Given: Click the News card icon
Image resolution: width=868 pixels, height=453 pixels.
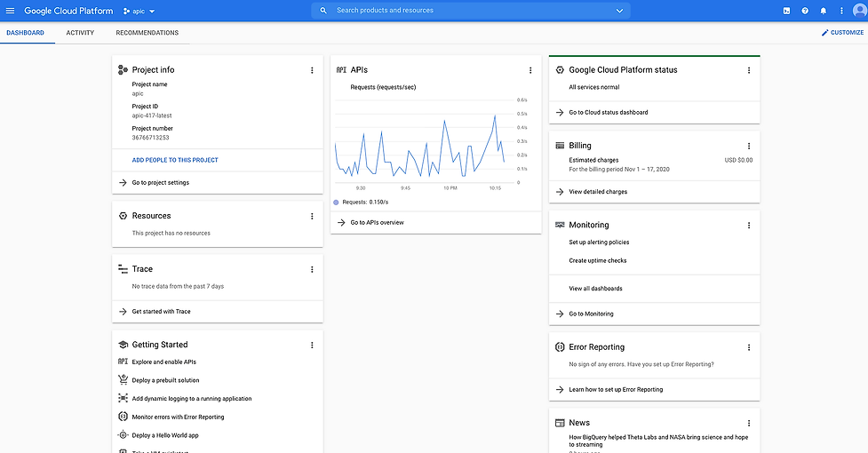Looking at the screenshot, I should tap(560, 423).
